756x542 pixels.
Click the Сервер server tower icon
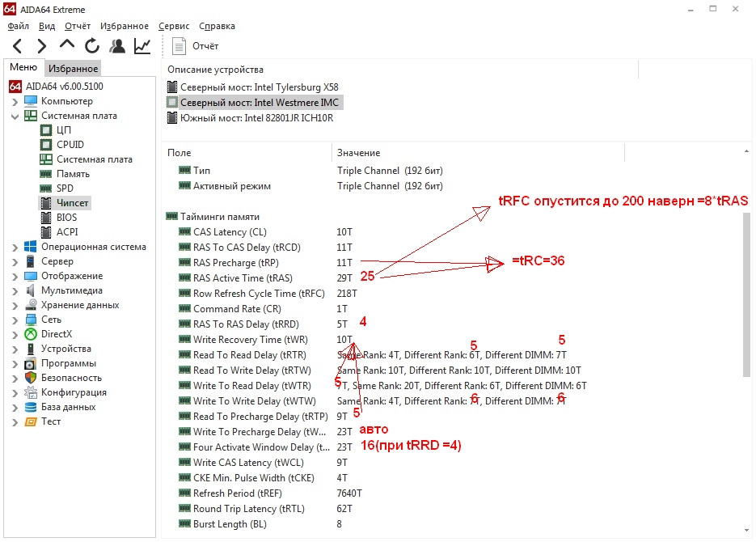click(31, 261)
